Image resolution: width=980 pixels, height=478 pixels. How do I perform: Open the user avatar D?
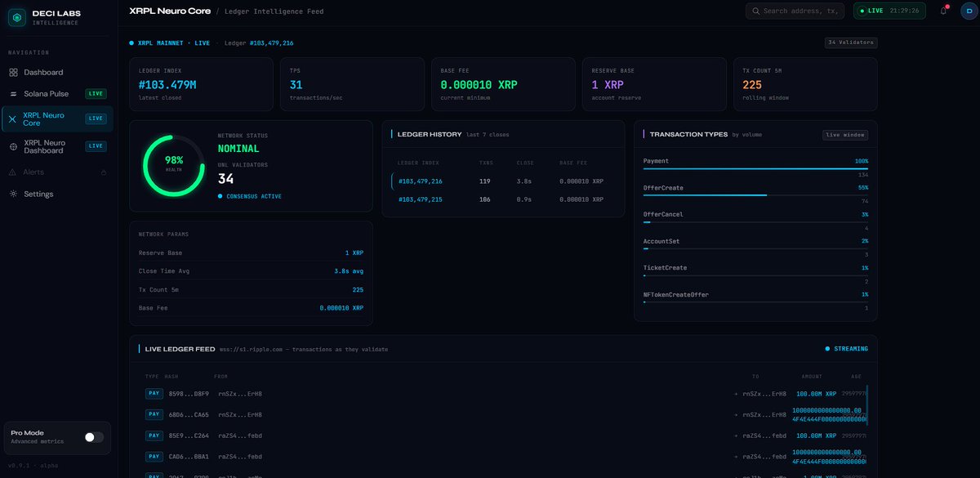click(x=969, y=11)
